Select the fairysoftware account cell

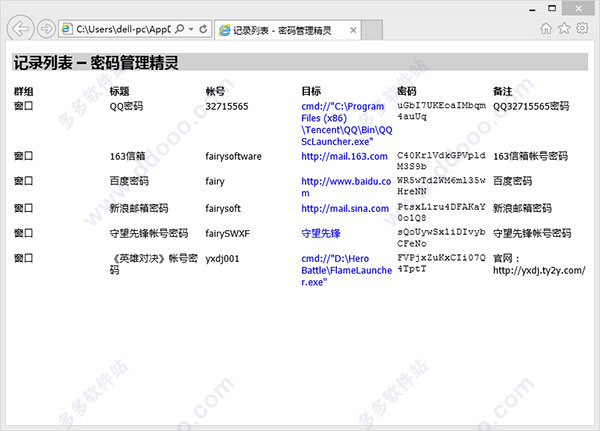pyautogui.click(x=233, y=156)
